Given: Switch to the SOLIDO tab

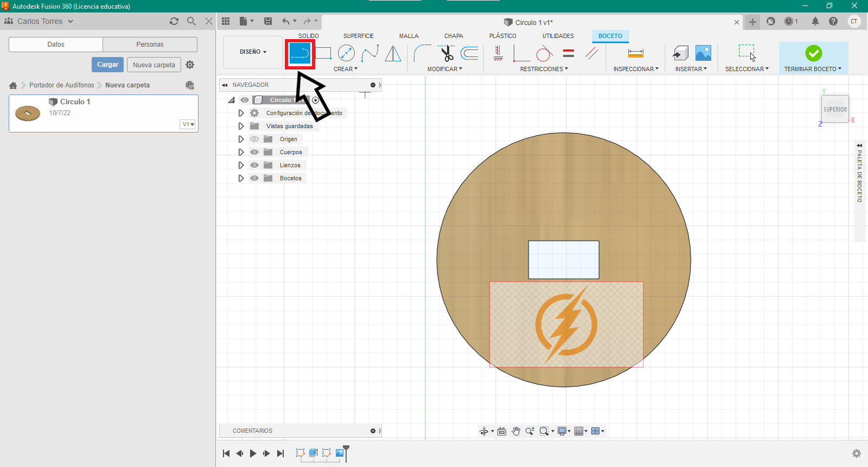Looking at the screenshot, I should pos(309,36).
